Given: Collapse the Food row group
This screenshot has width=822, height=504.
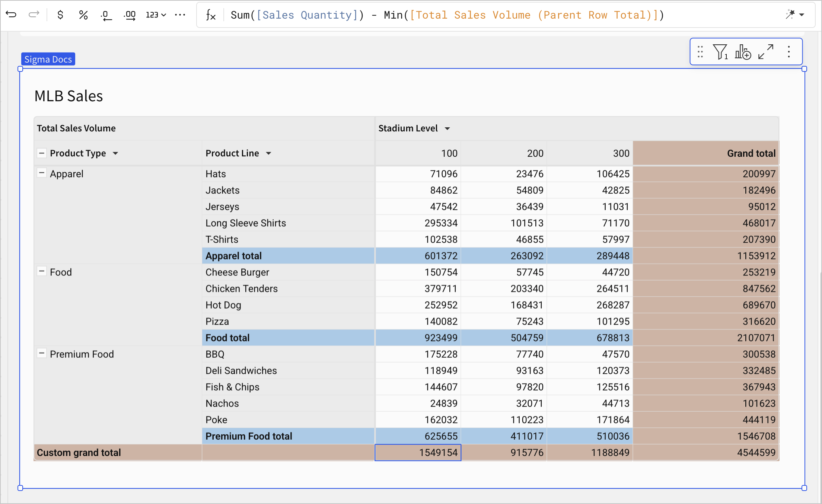Looking at the screenshot, I should tap(42, 271).
